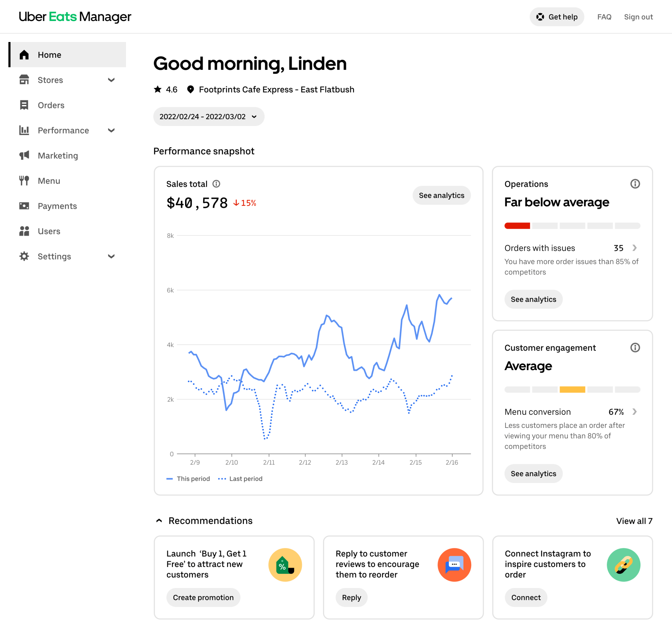
Task: Click the Orders receipt icon
Action: pyautogui.click(x=24, y=105)
